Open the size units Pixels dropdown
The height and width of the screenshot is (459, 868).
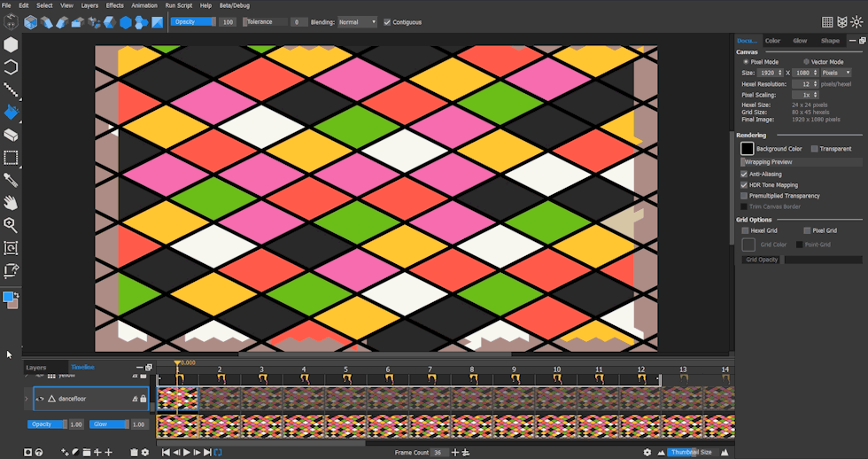pos(835,73)
